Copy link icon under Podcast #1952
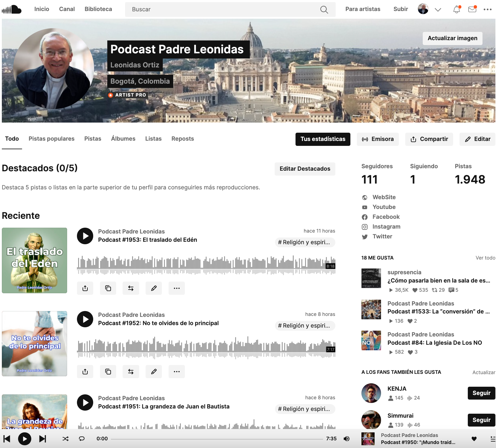Viewport: 496px width, 448px height. point(108,371)
